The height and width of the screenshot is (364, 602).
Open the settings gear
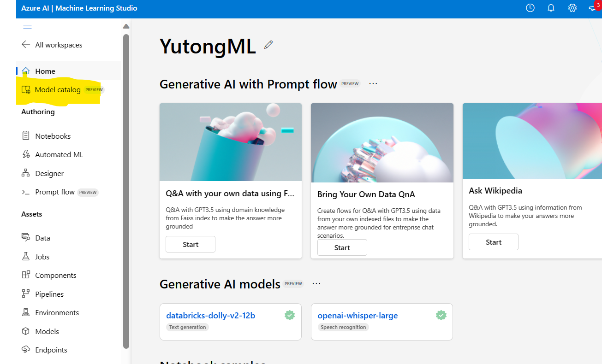coord(572,8)
